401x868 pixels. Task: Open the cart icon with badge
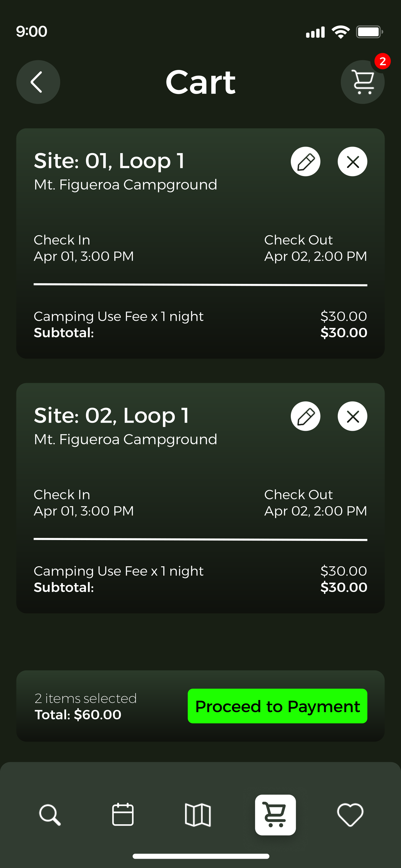click(x=362, y=82)
